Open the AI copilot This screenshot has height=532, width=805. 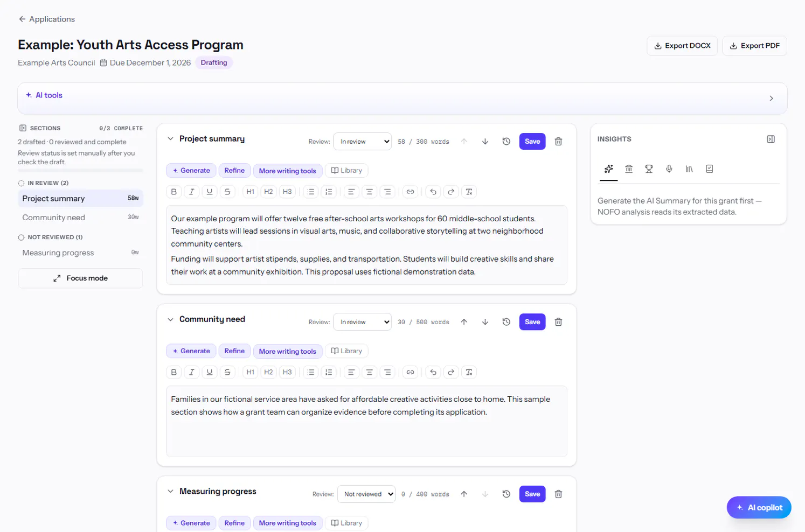[759, 507]
